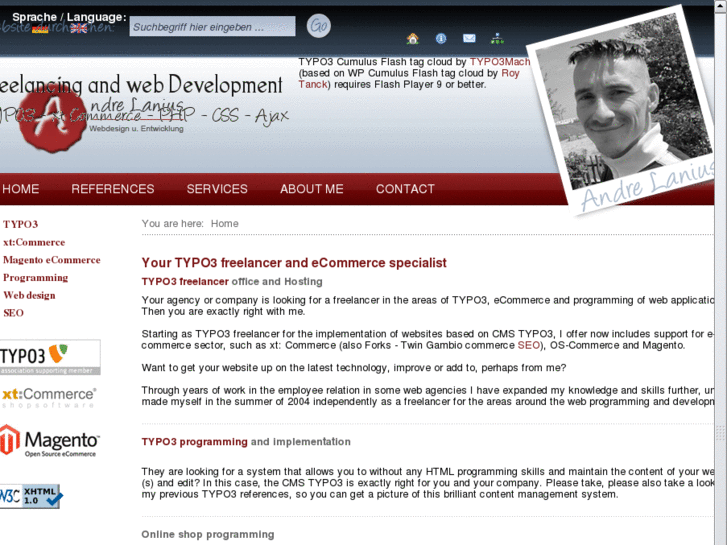Viewport: 727px width, 545px height.
Task: Select TYPO3 in the sidebar
Action: [20, 224]
